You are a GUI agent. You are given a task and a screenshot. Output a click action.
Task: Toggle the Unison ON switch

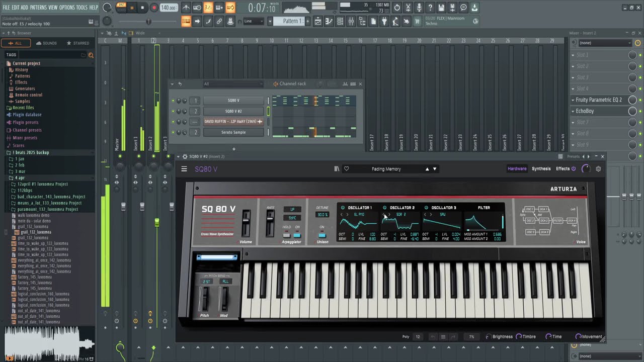click(322, 235)
